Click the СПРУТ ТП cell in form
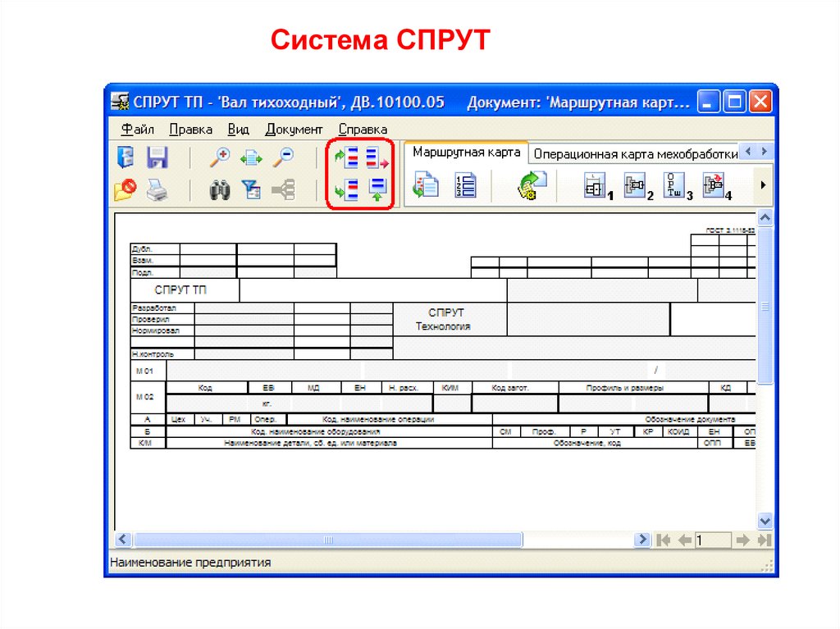The image size is (840, 629). tap(185, 290)
